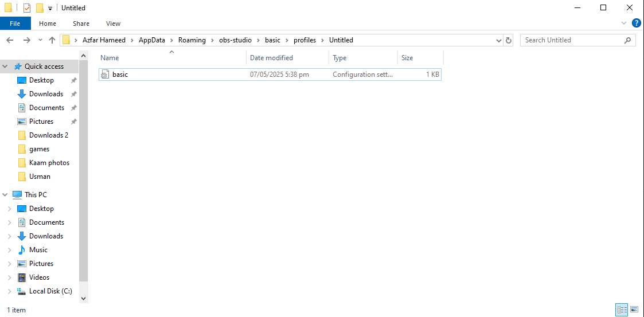Expand the ribbon with the chevron

tap(624, 23)
